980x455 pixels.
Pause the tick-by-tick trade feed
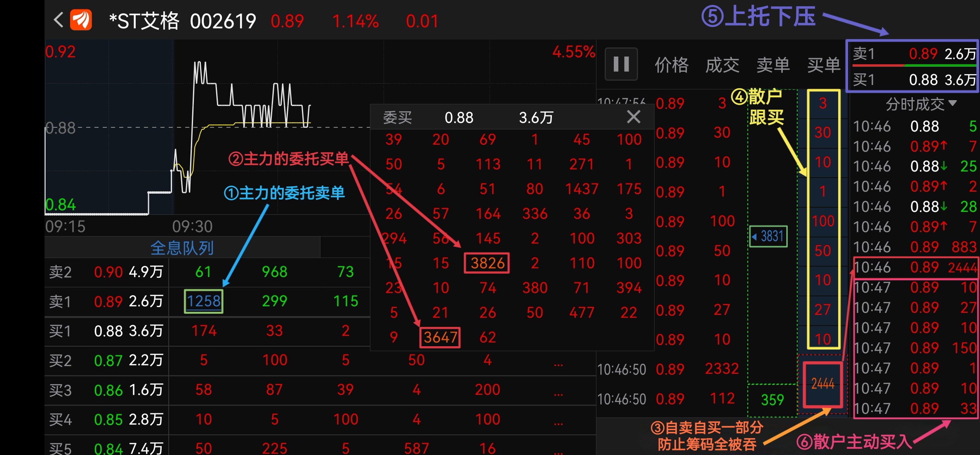[621, 64]
